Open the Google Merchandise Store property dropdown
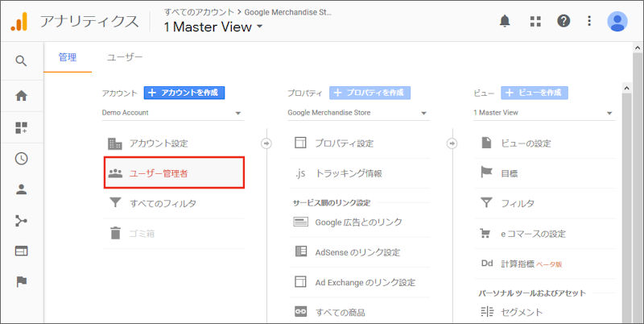This screenshot has width=644, height=324. (x=358, y=113)
